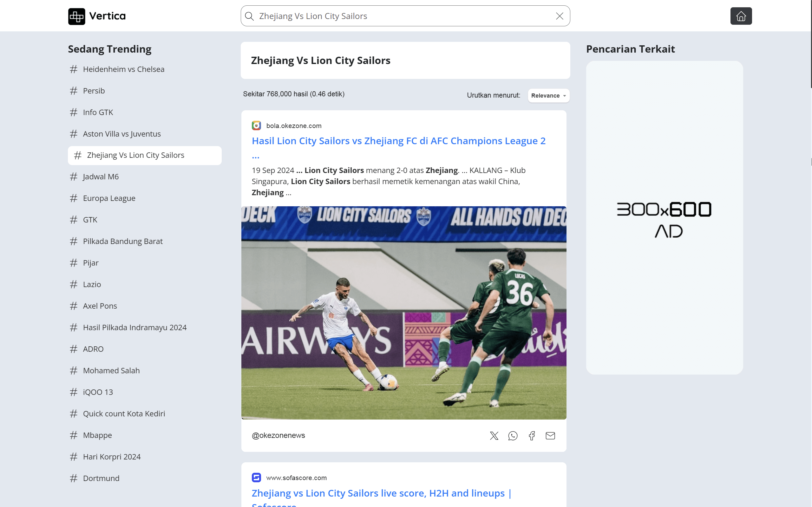Click inside the search input field
812x507 pixels.
coord(403,16)
